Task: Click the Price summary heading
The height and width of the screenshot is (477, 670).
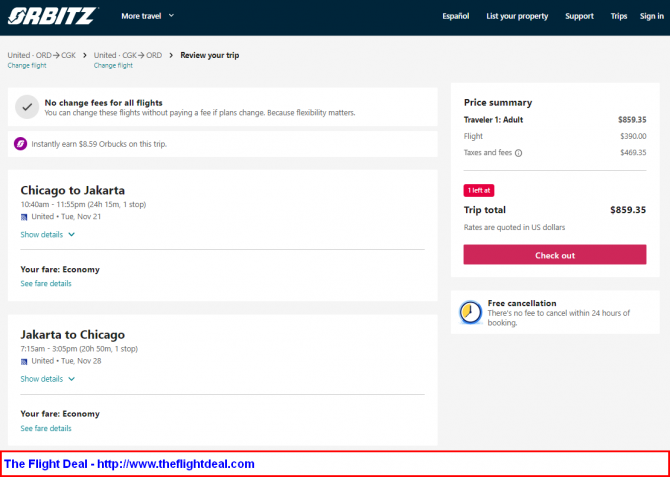Action: tap(498, 103)
